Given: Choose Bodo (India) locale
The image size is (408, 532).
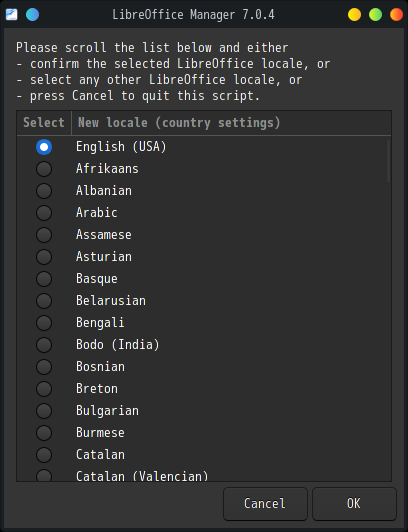Looking at the screenshot, I should point(44,345).
